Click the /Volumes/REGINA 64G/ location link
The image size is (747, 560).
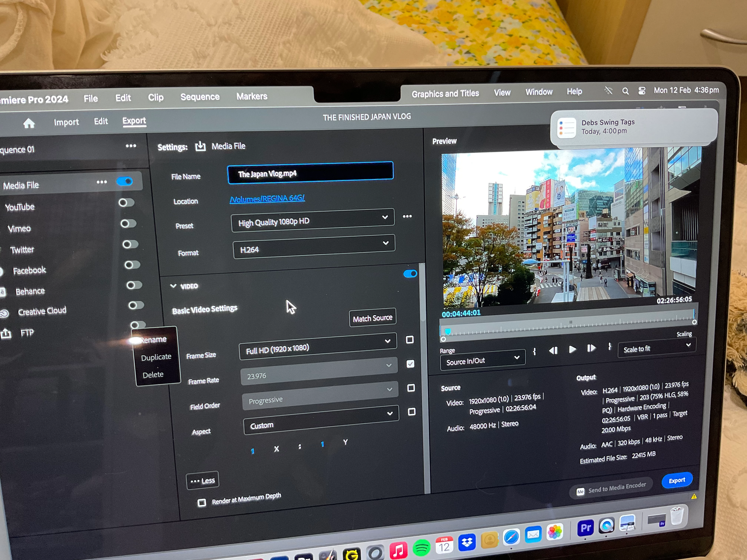pos(267,199)
